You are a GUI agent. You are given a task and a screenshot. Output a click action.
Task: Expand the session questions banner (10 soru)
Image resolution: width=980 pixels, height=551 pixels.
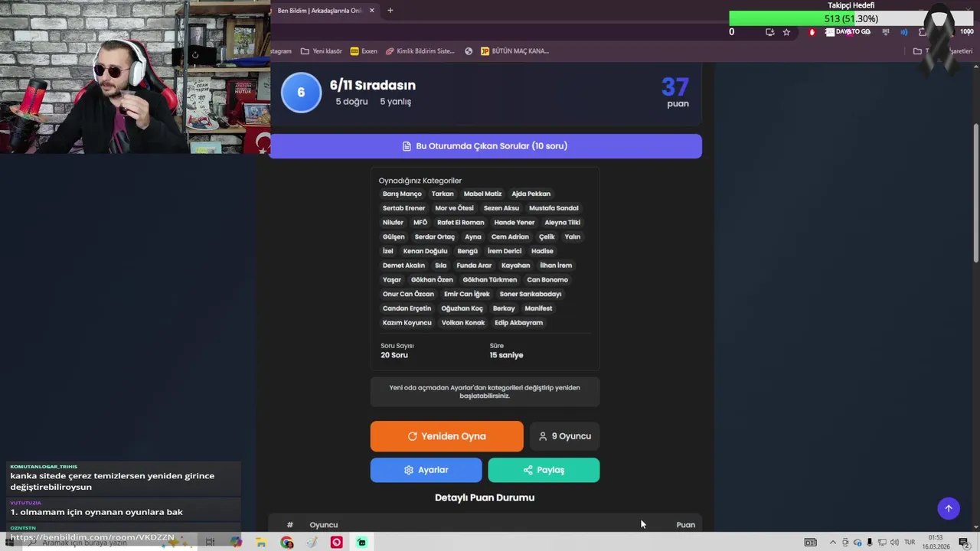point(485,146)
